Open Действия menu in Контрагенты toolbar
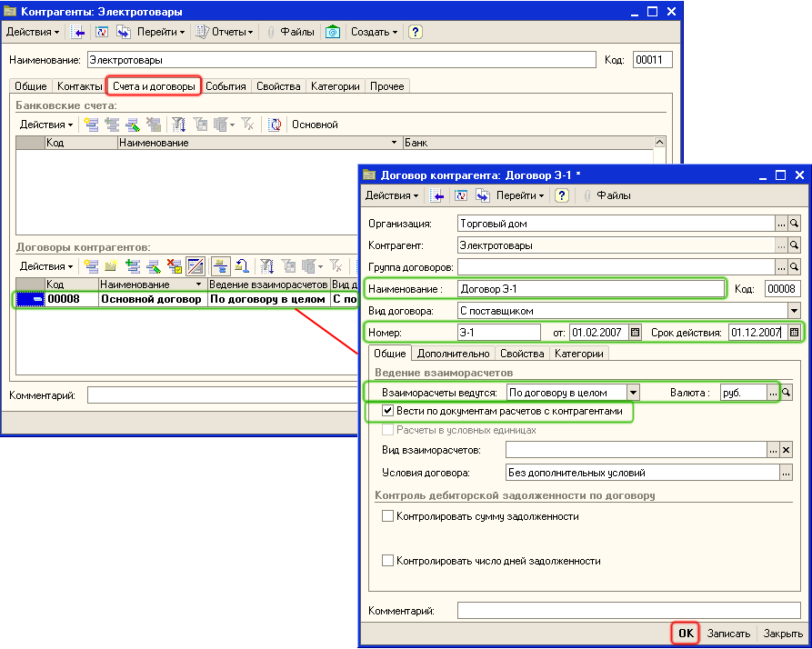Screen dimensions: 812x649 [x=33, y=32]
